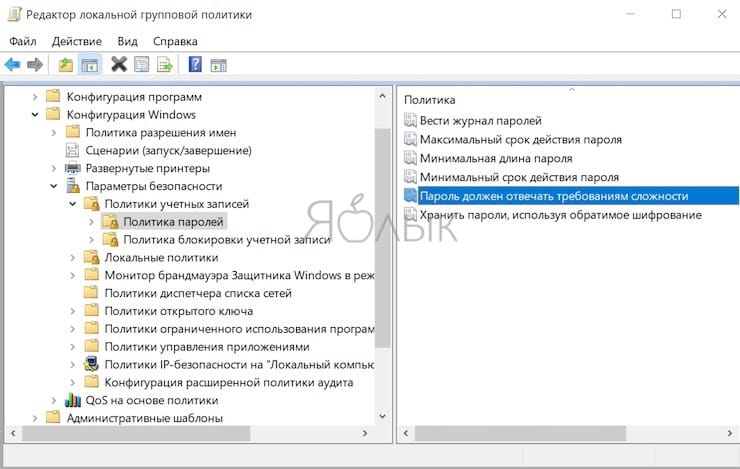Select Минимальная длина пароля policy
740x469 pixels.
[x=496, y=158]
